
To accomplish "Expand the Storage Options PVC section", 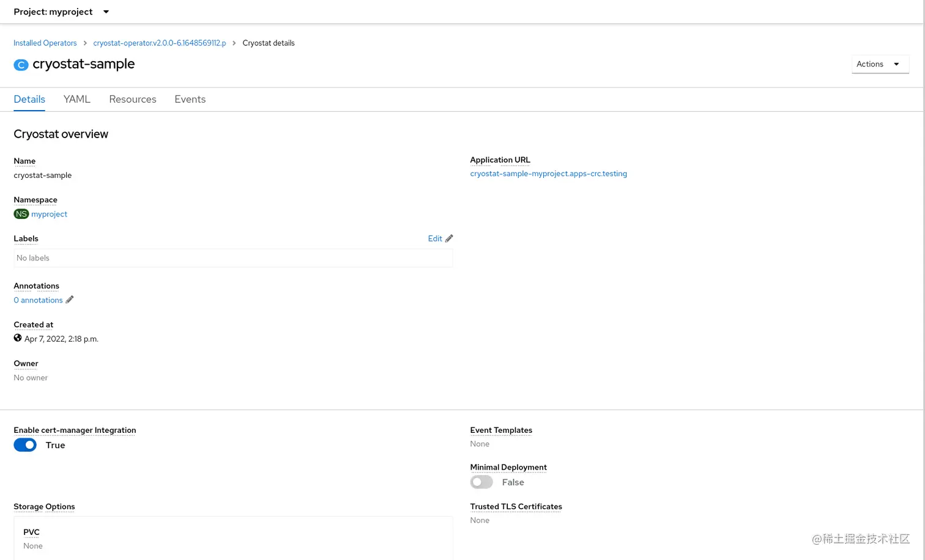I will point(31,532).
